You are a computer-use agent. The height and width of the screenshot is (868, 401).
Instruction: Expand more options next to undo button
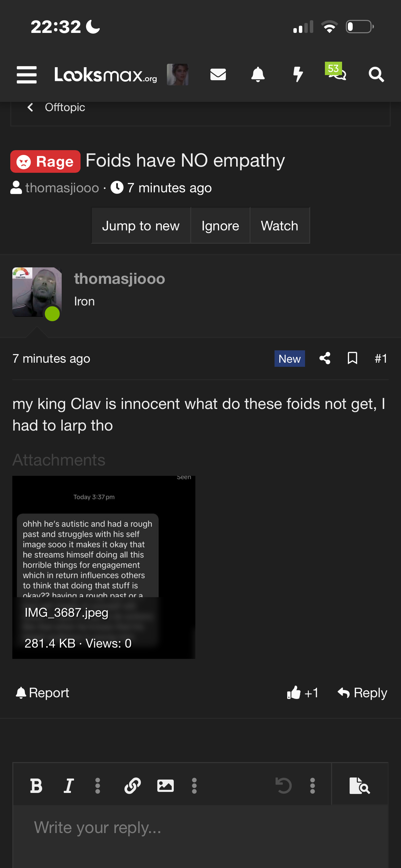[313, 786]
